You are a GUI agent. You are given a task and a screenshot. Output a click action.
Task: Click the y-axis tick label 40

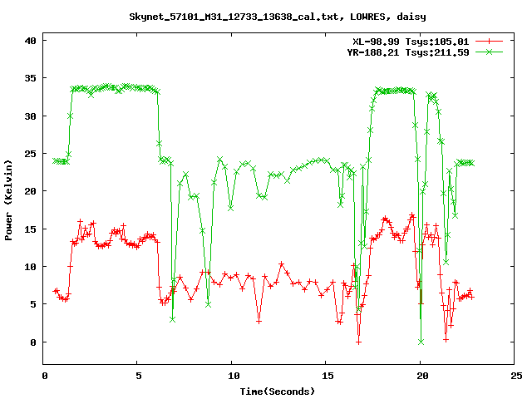point(30,41)
